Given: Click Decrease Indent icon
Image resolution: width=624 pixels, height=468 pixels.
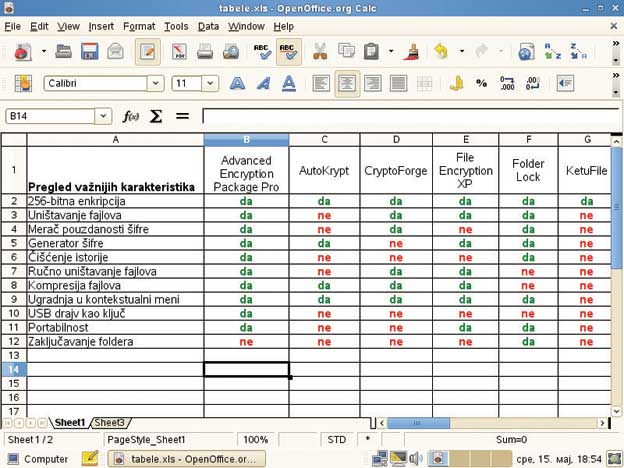Looking at the screenshot, I should [565, 84].
